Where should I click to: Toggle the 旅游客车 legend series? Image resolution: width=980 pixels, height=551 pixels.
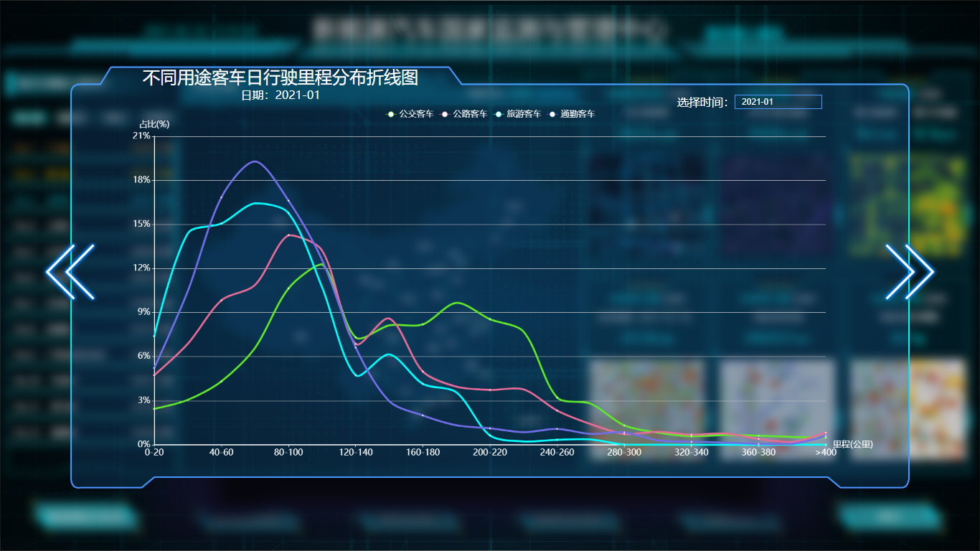(x=518, y=114)
